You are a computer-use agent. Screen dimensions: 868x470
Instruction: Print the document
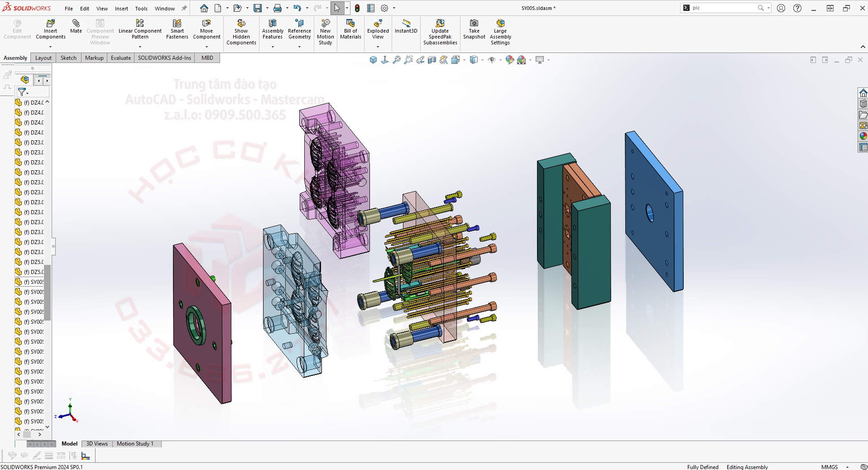278,8
